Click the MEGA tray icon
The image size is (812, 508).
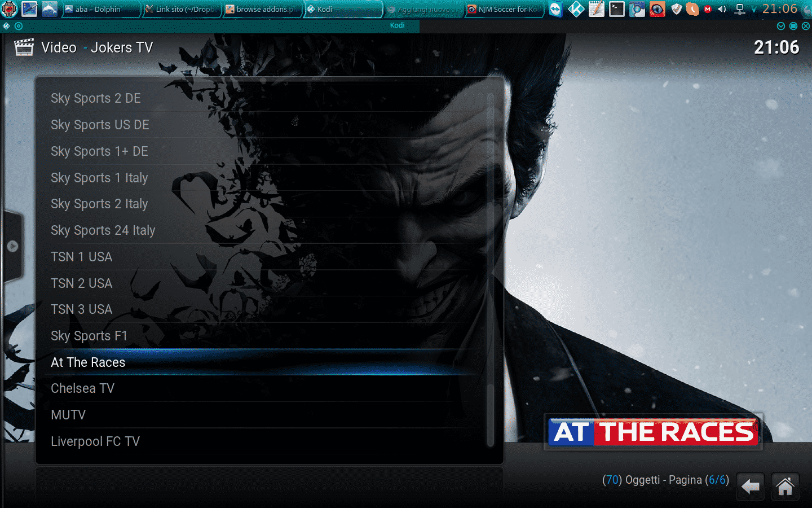tap(708, 9)
